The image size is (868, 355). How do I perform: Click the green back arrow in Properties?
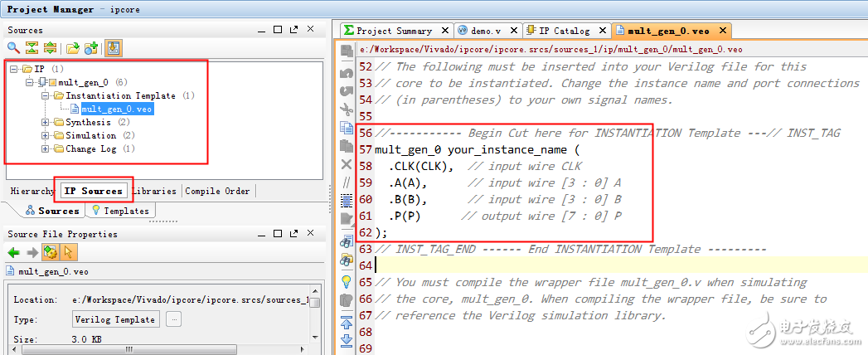coord(14,252)
